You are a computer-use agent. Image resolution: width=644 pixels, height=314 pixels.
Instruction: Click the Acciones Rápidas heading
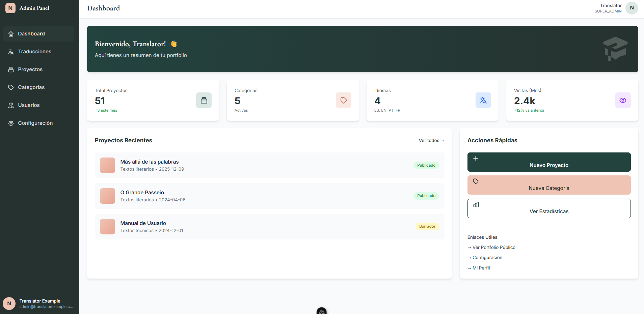pos(492,140)
